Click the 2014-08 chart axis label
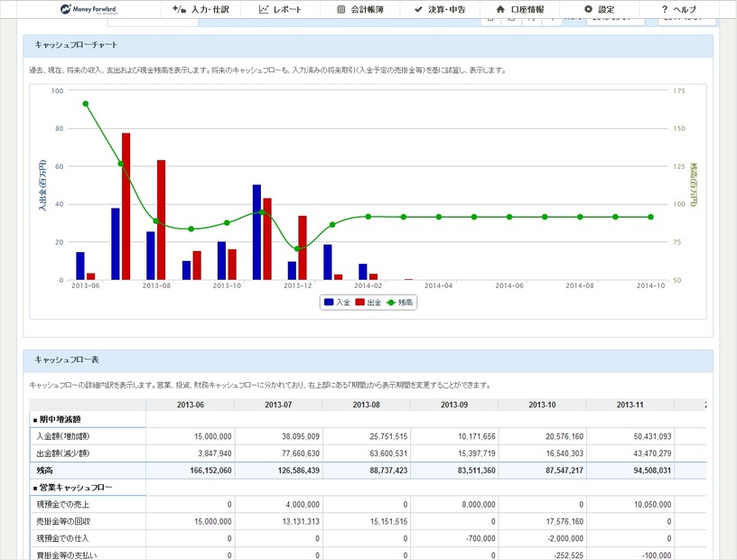The image size is (737, 560). 580,285
